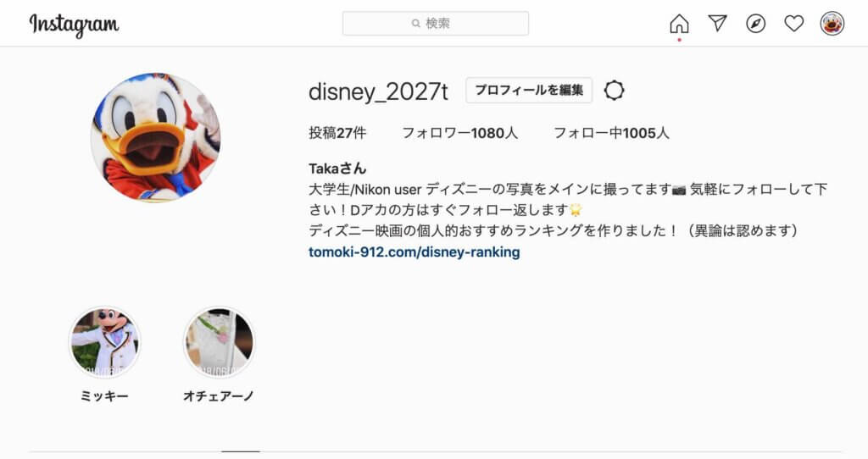The width and height of the screenshot is (868, 459).
Task: Open the Explore compass icon
Action: (x=755, y=24)
